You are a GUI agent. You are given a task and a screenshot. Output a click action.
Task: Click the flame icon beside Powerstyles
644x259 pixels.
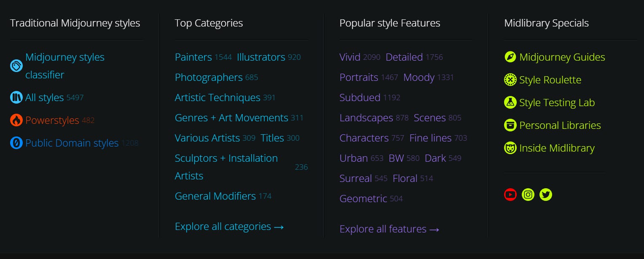click(16, 120)
